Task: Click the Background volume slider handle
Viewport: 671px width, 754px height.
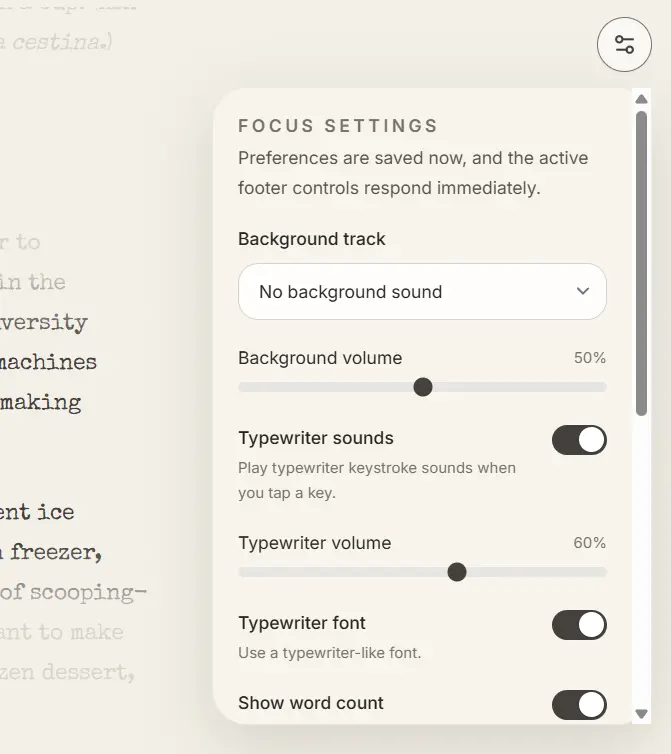Action: (423, 387)
